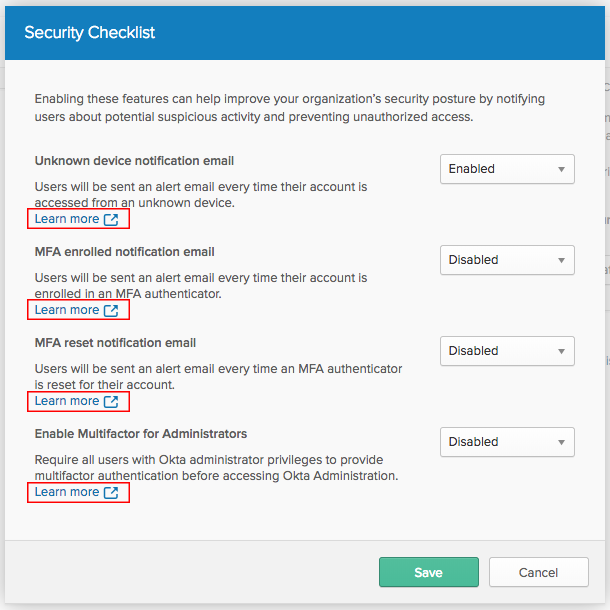Follow Learn more link for MFA reset email
This screenshot has width=610, height=610.
pos(67,401)
